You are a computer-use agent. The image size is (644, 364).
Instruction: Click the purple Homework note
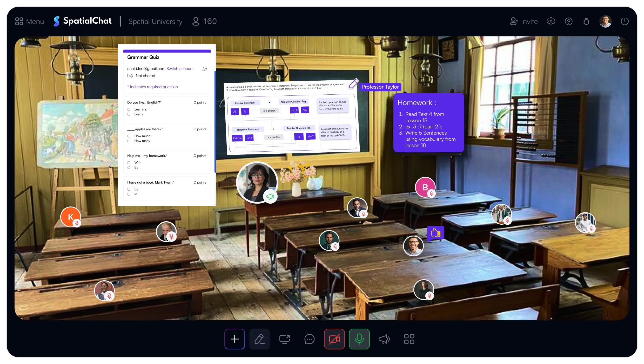click(x=428, y=123)
